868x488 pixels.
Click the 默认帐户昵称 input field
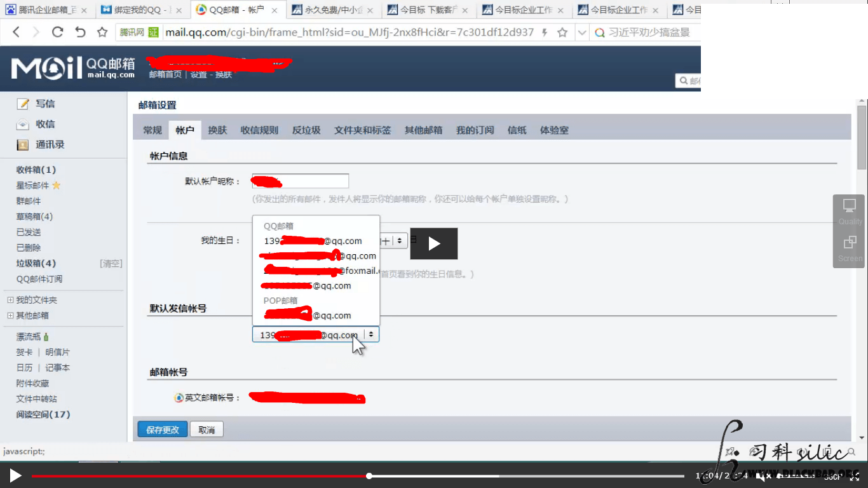pyautogui.click(x=301, y=181)
